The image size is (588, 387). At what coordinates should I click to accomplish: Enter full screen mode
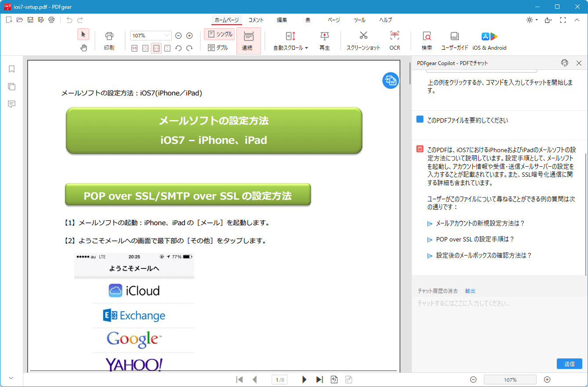(563, 20)
